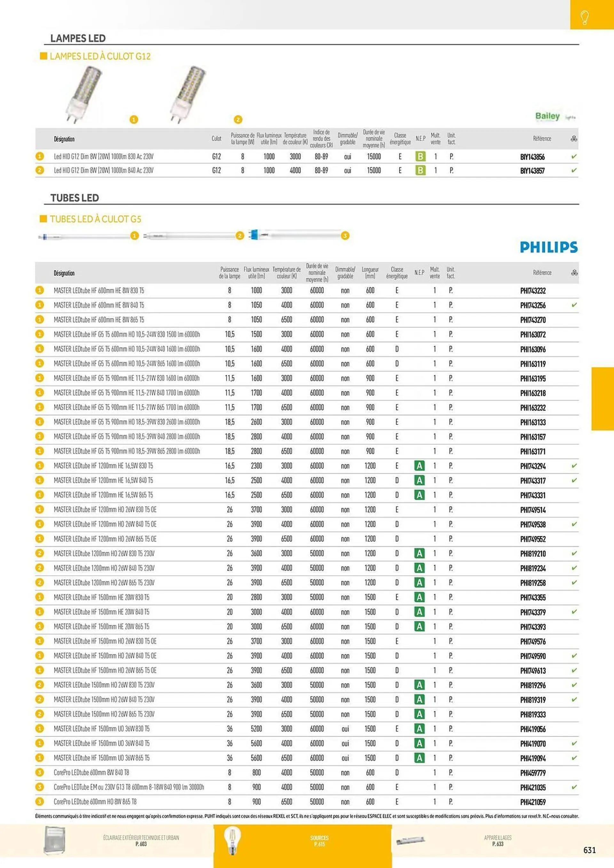The image size is (614, 868).
Task: Select reference PHI819333
Action: [533, 714]
